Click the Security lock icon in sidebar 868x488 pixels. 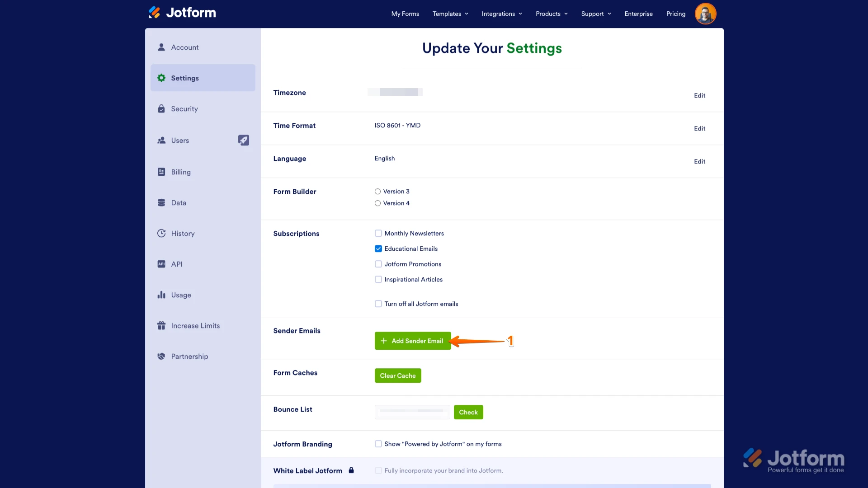(x=161, y=109)
